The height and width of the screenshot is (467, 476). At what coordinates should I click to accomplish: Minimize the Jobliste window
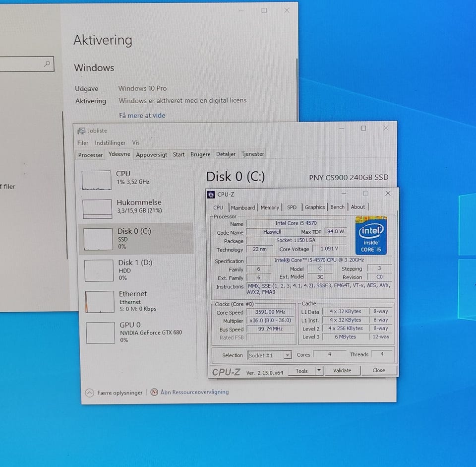coord(342,129)
